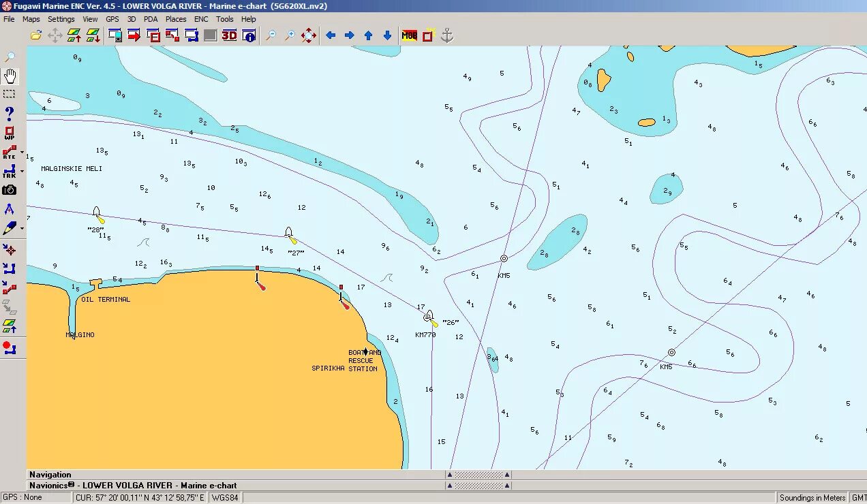
Task: Click the KM770 buoy "26" marker
Action: tap(430, 318)
